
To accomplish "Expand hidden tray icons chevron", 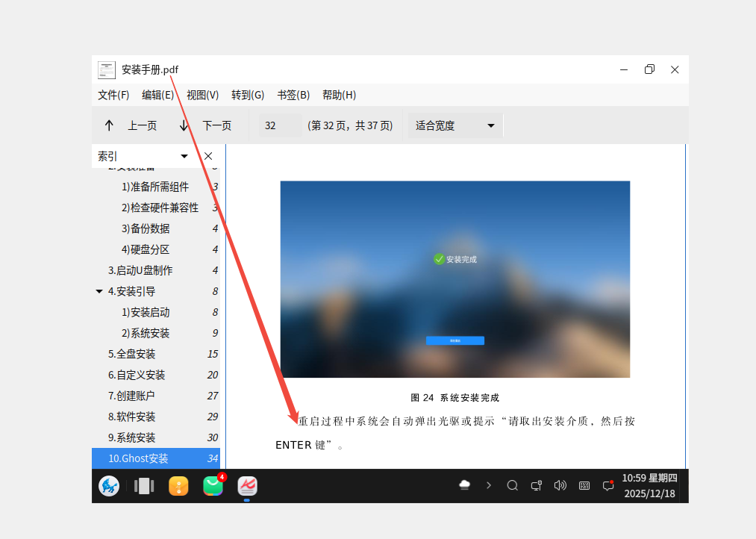I will coord(488,485).
